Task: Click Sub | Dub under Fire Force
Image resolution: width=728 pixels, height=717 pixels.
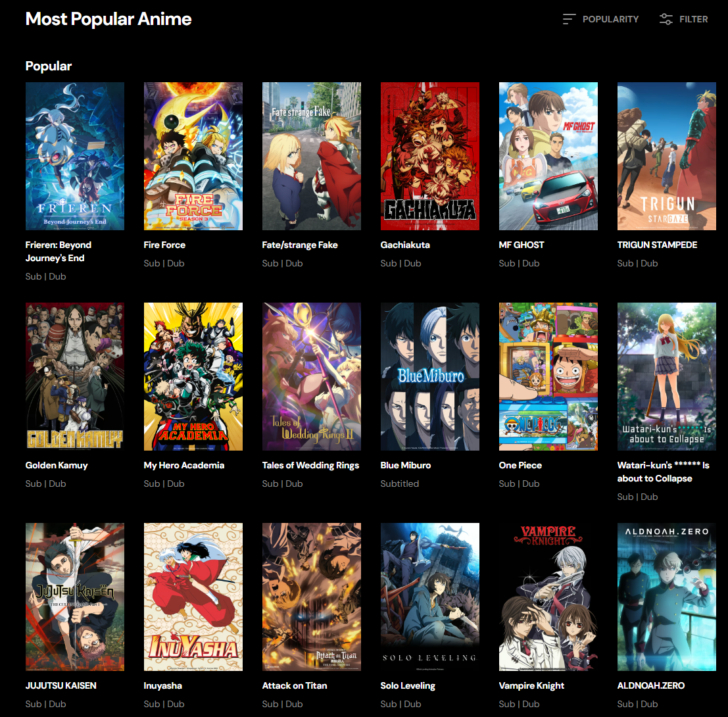Action: [x=164, y=263]
